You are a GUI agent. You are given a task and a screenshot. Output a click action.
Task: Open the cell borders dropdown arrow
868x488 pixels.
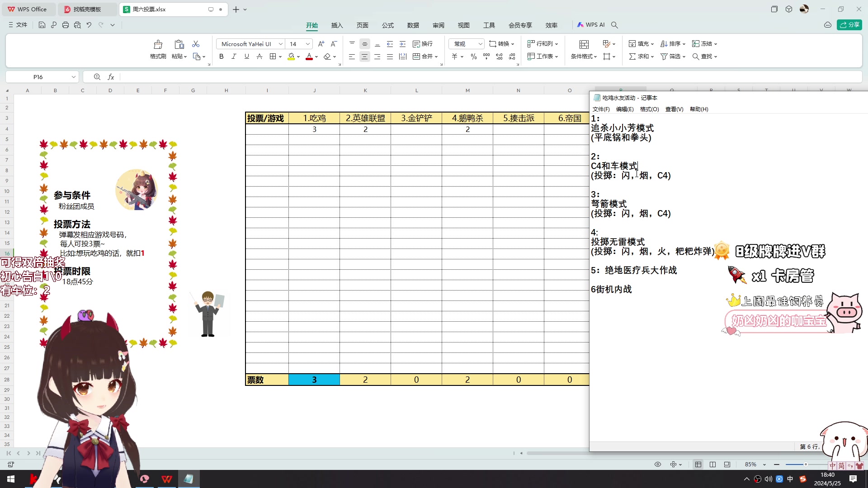[280, 57]
